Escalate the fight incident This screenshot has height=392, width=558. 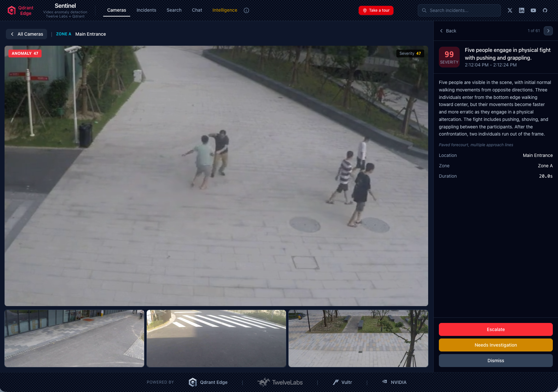495,329
